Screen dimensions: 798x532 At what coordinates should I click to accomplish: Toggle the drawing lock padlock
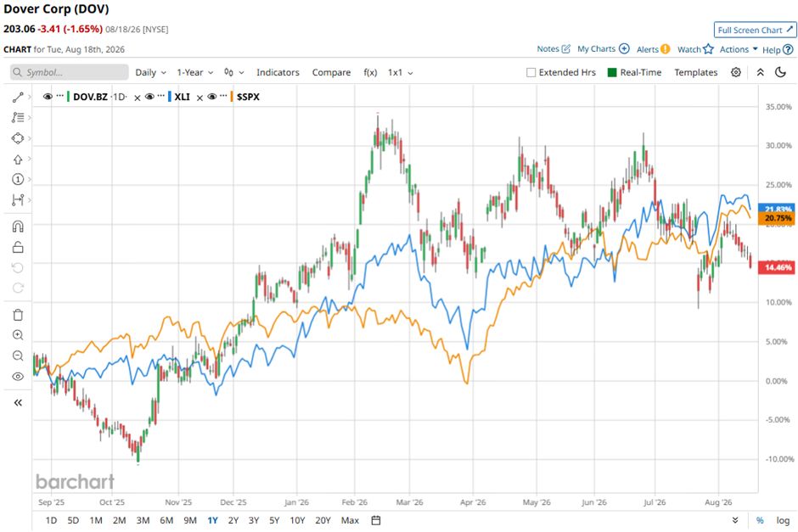point(18,247)
